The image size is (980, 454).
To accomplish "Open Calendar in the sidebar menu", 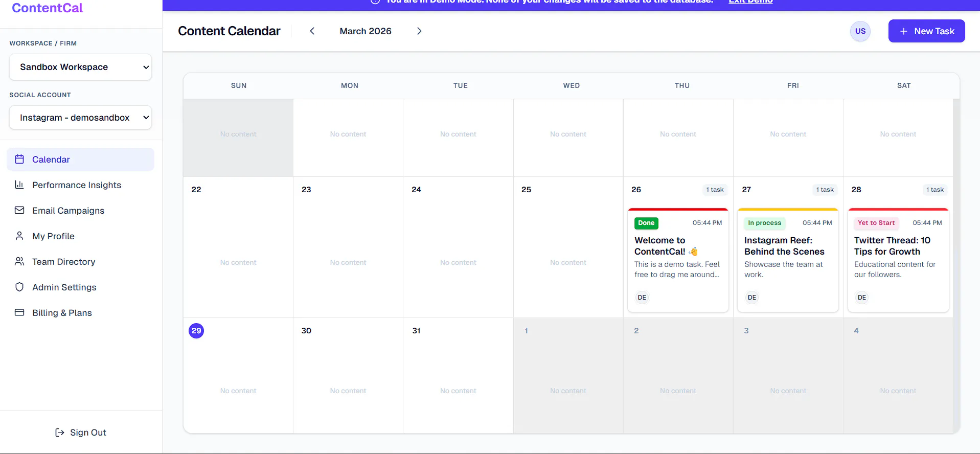I will (x=80, y=159).
